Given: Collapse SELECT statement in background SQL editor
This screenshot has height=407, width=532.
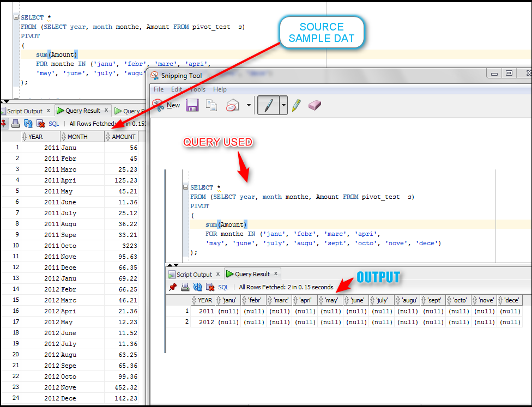Looking at the screenshot, I should 16,17.
